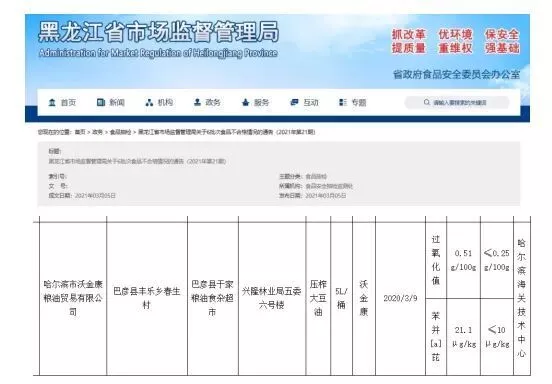Go to the 专题 menu entry
552x384 pixels.
(x=359, y=102)
